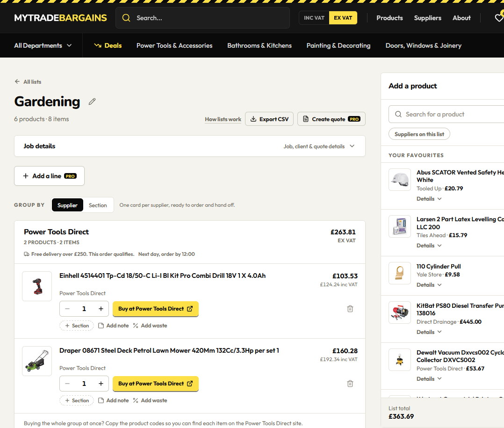Open Einhell 4514401 Combi Drill title

[162, 276]
